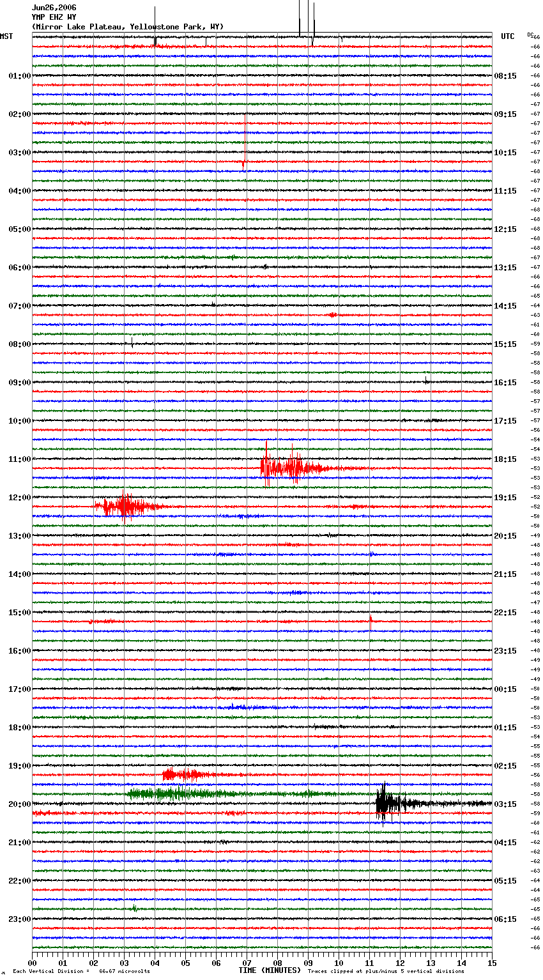Viewport: 543px width, 980px height.
Task: Click the '21:15' UTC time label
Action: 505,574
